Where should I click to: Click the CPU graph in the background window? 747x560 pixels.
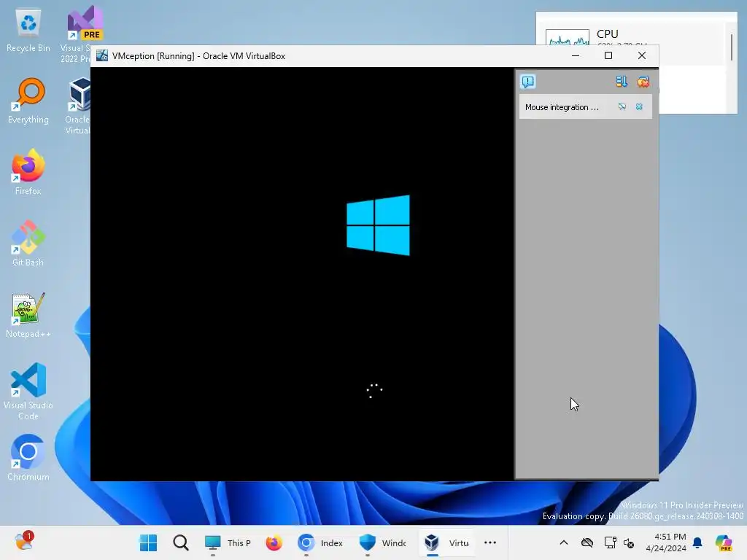[x=568, y=38]
